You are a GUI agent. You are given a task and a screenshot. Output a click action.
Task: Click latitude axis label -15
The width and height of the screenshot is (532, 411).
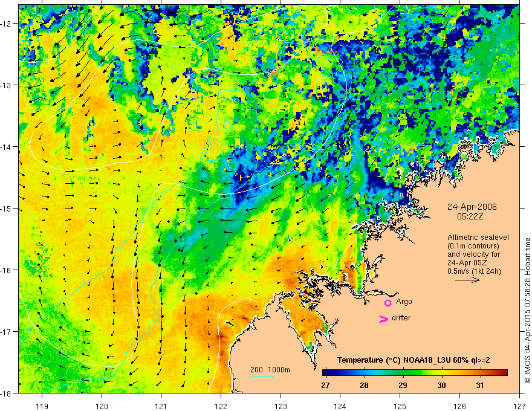(x=6, y=208)
